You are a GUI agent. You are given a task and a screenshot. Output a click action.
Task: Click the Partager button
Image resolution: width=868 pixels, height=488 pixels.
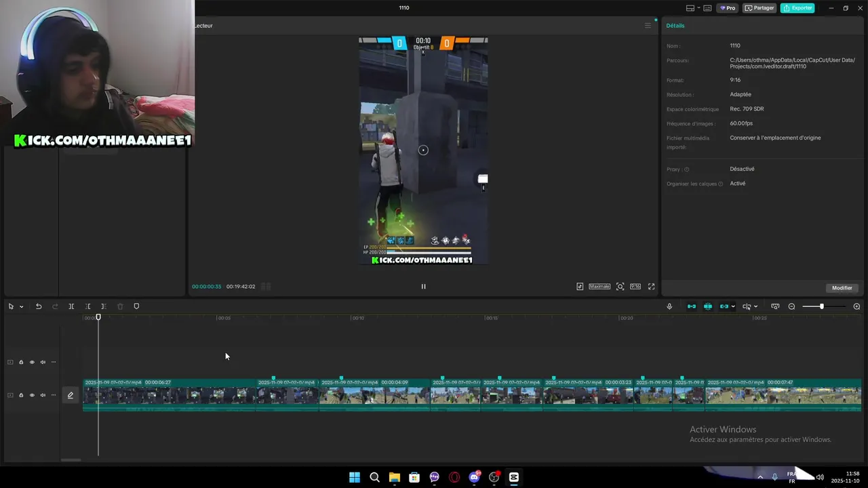(759, 8)
